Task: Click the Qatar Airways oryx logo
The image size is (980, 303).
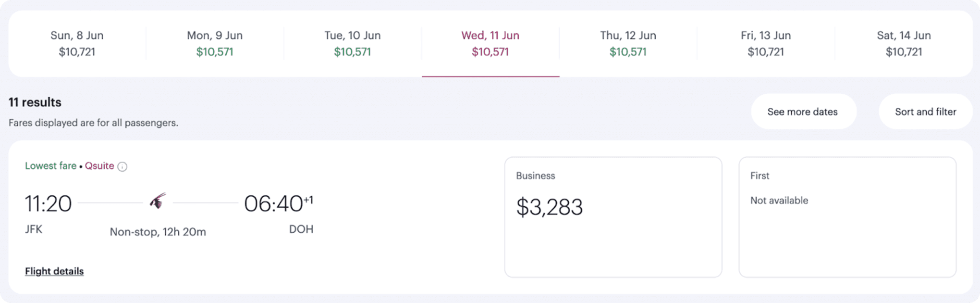Action: (158, 201)
